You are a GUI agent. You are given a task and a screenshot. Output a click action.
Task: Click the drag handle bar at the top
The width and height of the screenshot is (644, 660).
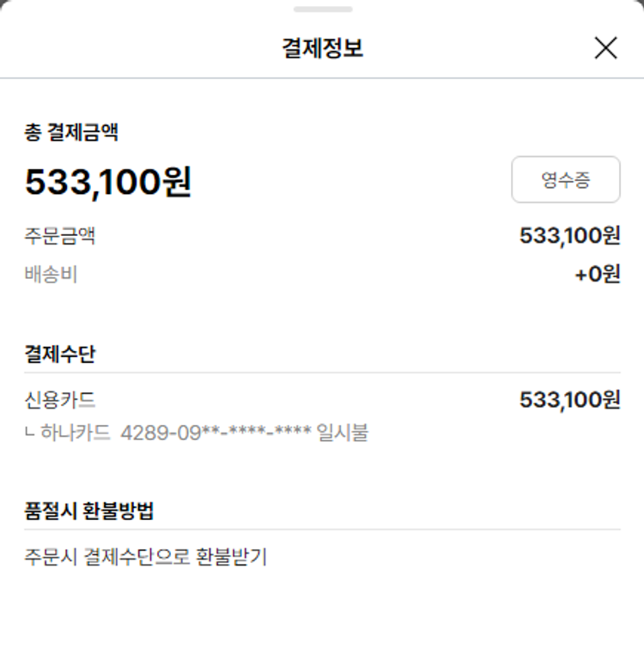[x=322, y=9]
